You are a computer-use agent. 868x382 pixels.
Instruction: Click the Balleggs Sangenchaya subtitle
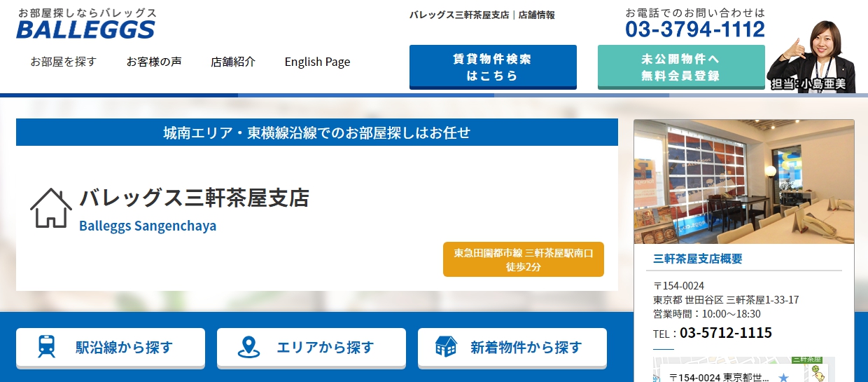(148, 226)
